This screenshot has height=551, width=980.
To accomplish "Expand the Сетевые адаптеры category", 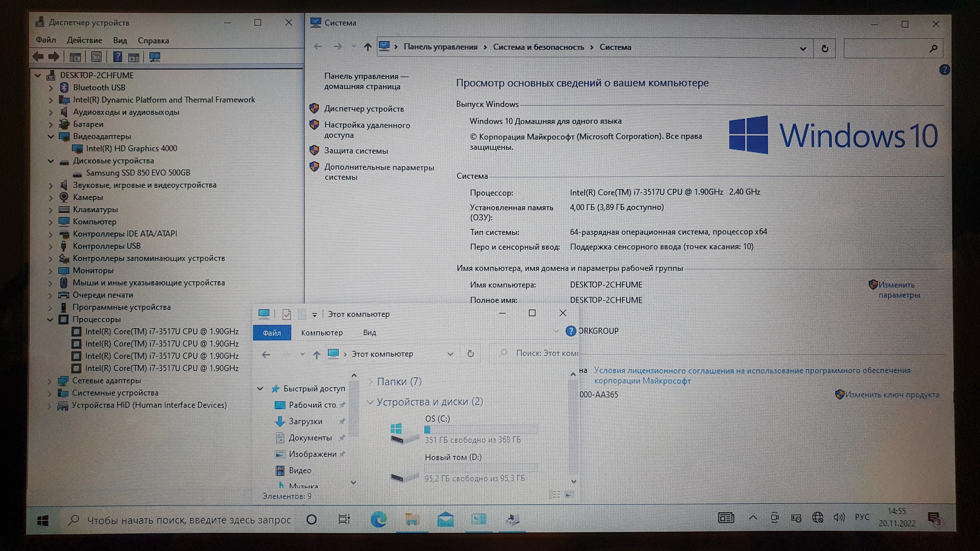I will pyautogui.click(x=50, y=381).
